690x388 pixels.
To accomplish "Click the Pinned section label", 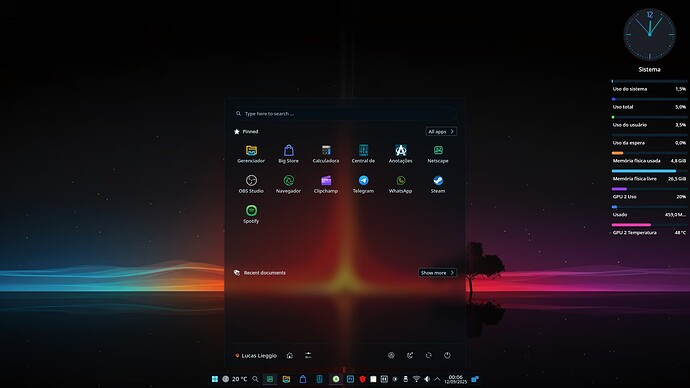I will [250, 132].
